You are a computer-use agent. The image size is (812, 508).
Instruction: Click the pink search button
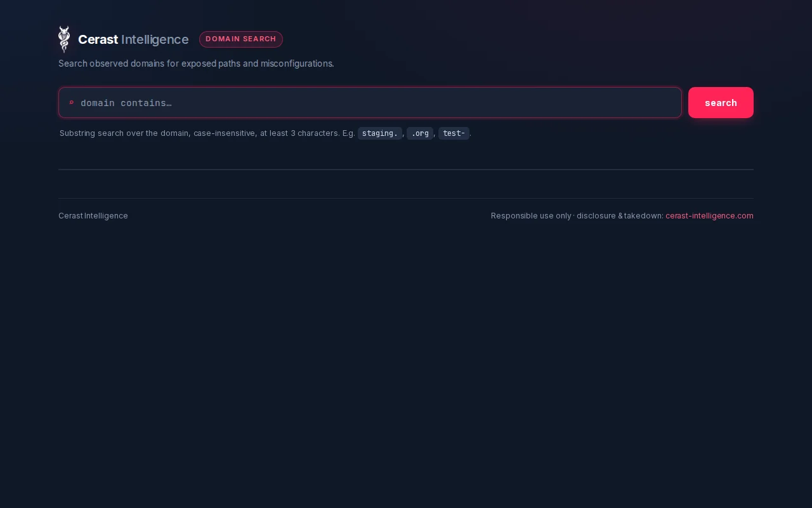721,102
